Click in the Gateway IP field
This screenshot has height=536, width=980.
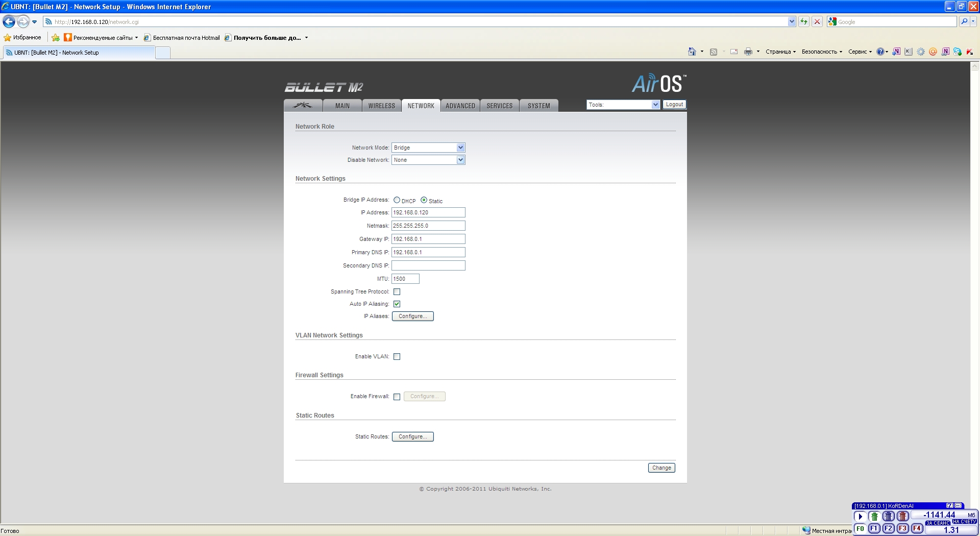pyautogui.click(x=428, y=239)
